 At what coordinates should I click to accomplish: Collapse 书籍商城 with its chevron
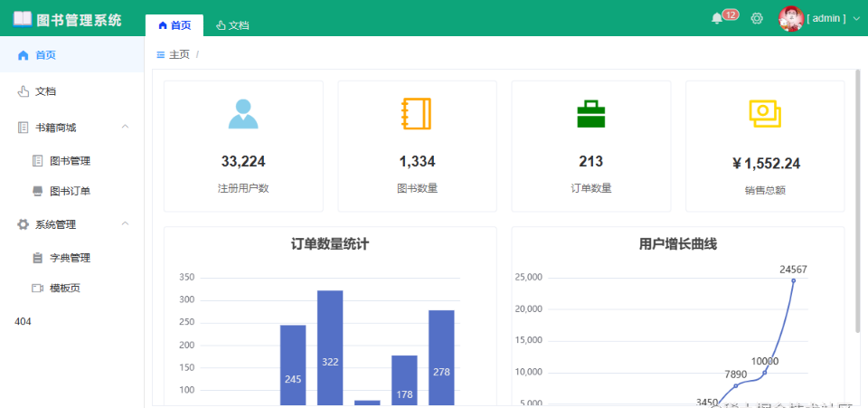(125, 127)
